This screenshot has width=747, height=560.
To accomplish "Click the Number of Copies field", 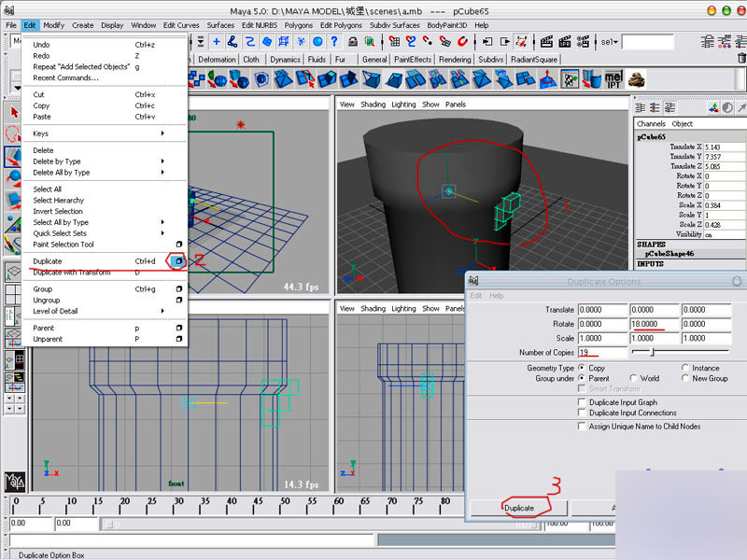I will (x=602, y=353).
